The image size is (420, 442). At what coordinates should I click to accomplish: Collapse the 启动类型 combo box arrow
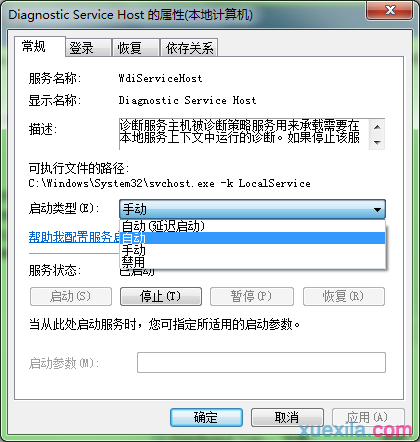coord(377,210)
